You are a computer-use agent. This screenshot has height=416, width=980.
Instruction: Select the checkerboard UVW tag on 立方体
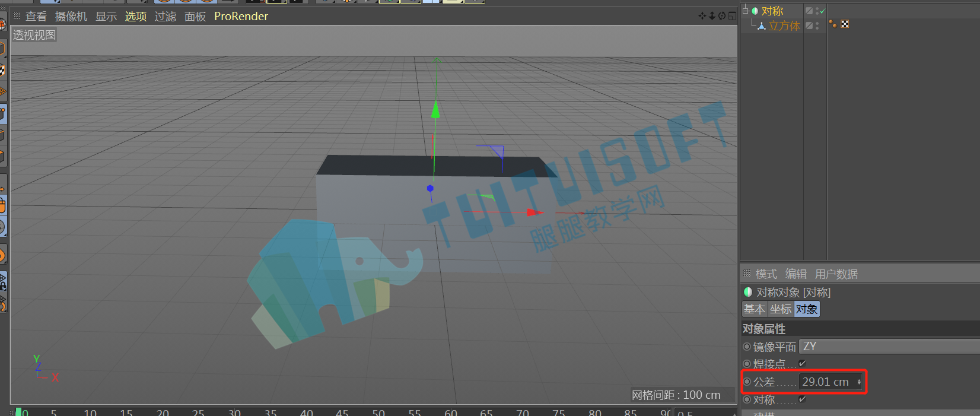(845, 24)
